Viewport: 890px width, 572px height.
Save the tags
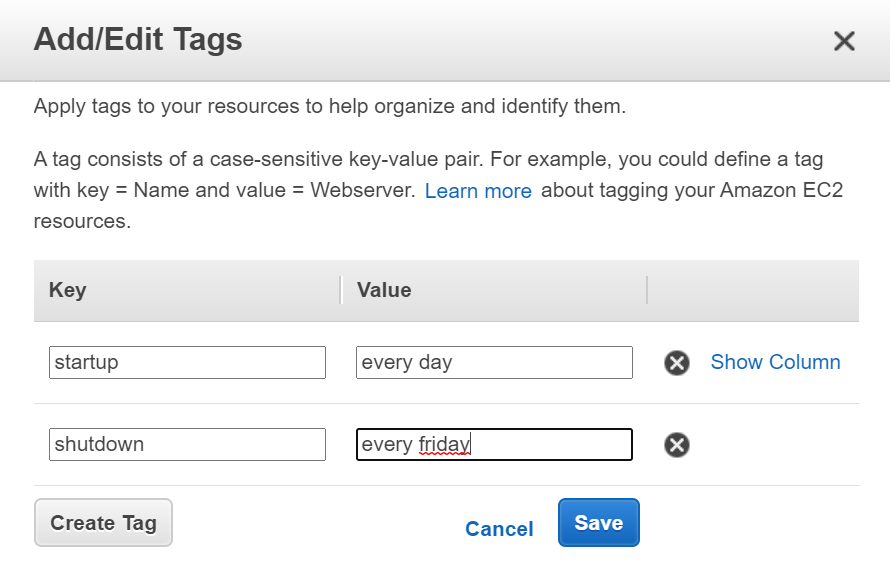point(598,523)
